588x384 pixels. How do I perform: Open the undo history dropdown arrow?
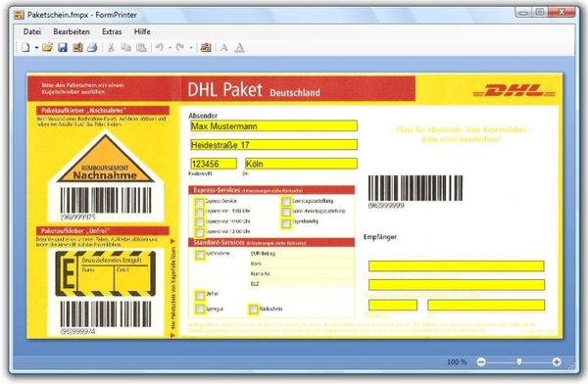(x=170, y=48)
